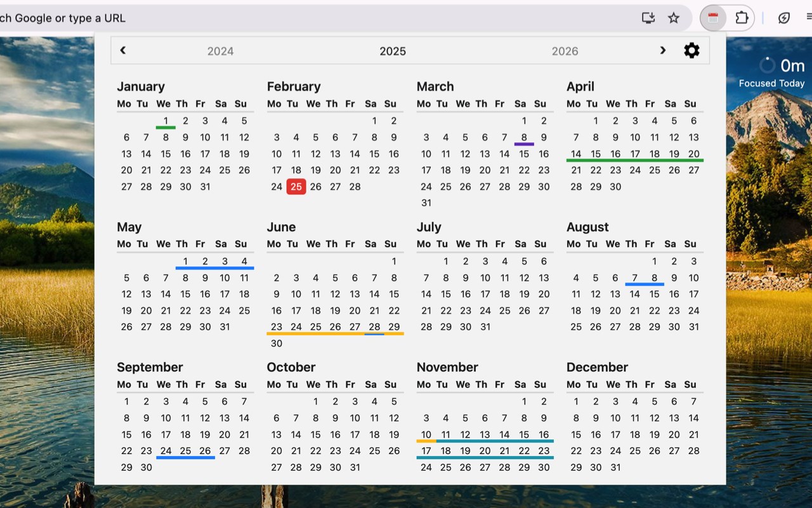Bookmark this page with the star icon
Image resolution: width=812 pixels, height=508 pixels.
click(x=674, y=18)
